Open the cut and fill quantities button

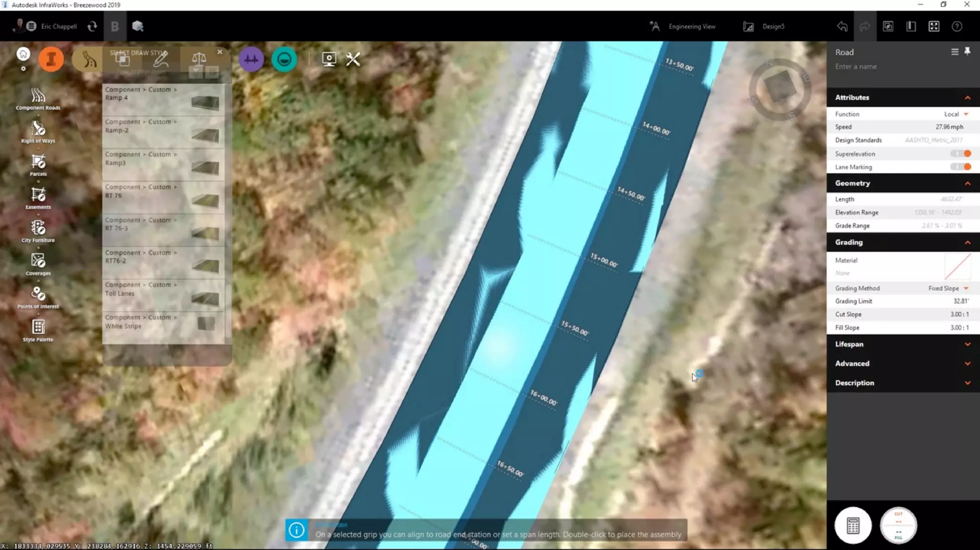pyautogui.click(x=898, y=525)
